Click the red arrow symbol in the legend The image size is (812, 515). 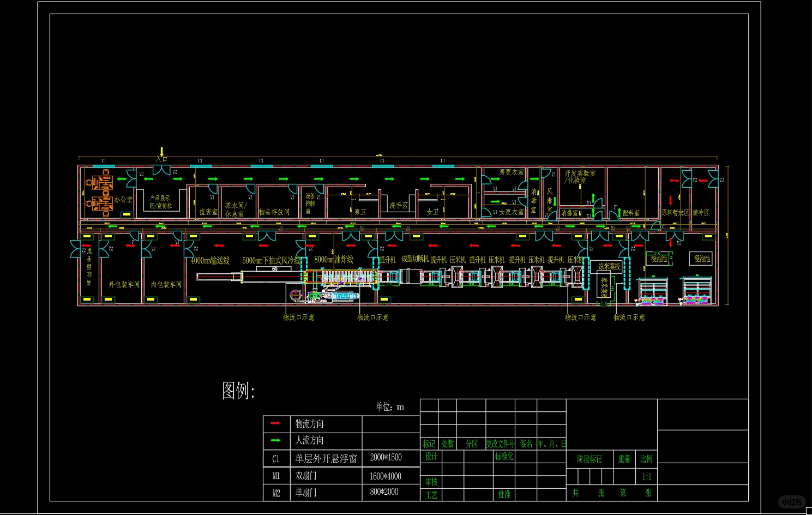pos(275,423)
